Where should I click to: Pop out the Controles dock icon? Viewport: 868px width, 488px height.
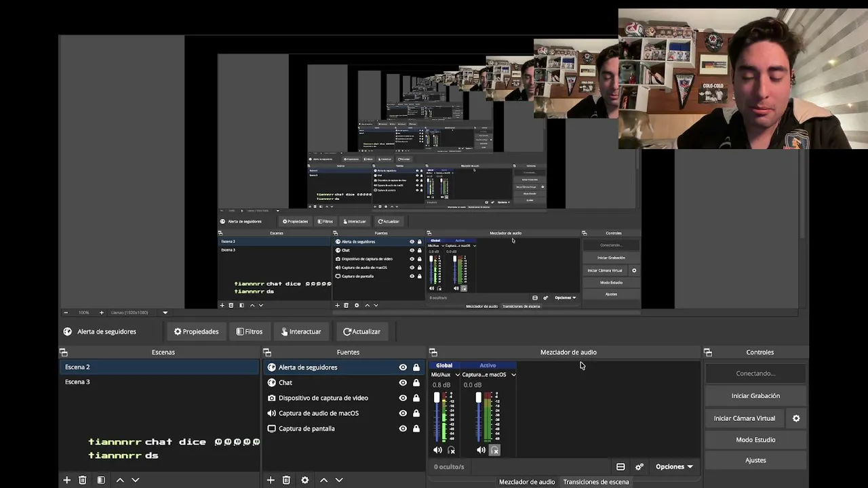(708, 352)
